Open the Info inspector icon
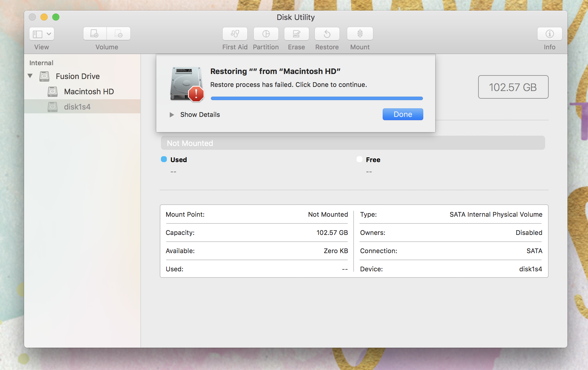588x370 pixels. point(549,34)
